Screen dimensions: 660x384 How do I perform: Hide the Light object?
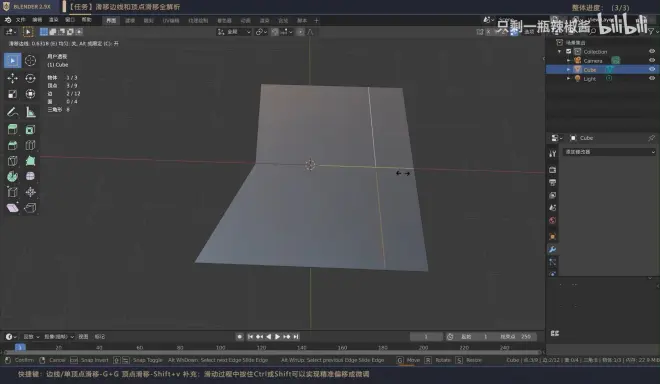[x=652, y=78]
